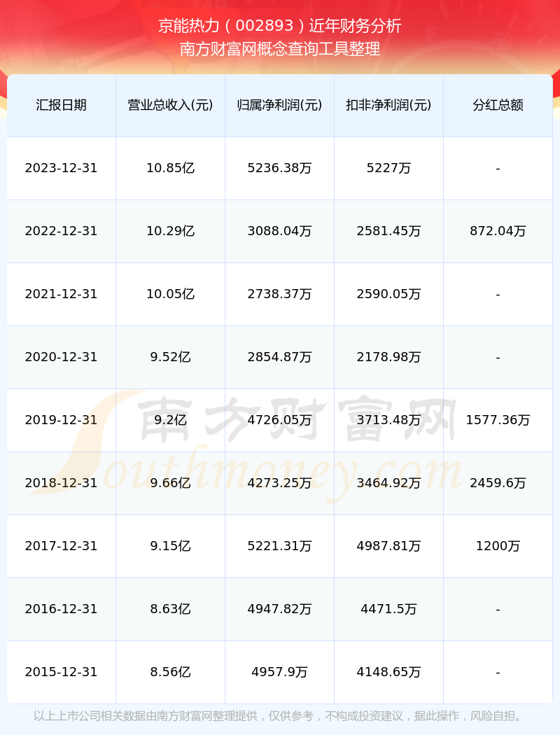
Task: Click the 5227万 cell
Action: (389, 168)
